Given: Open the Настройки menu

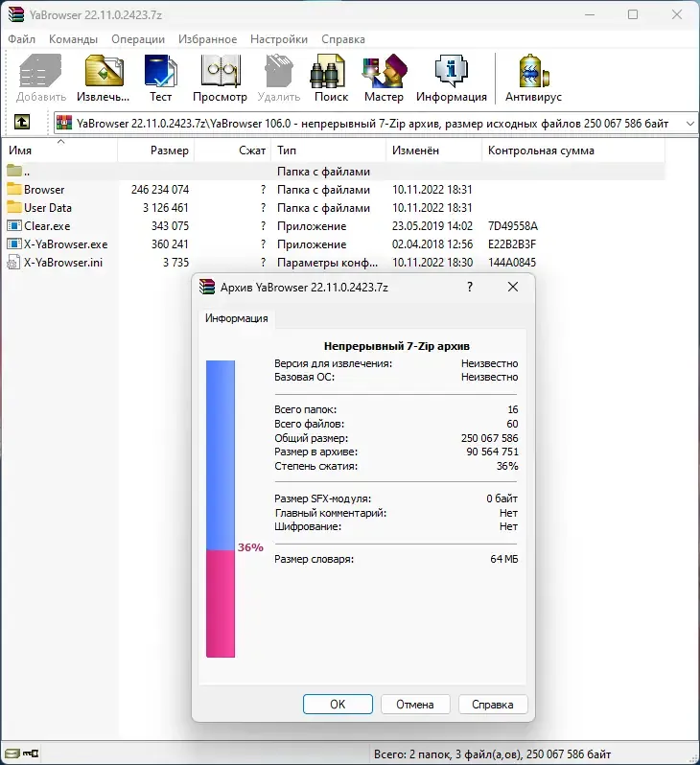Looking at the screenshot, I should point(279,39).
